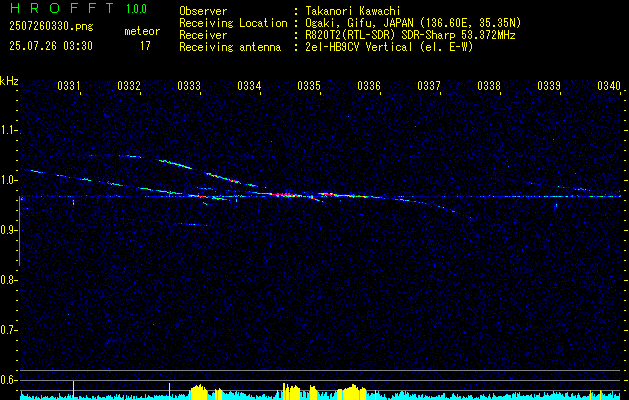Click the Observer label
This screenshot has width=629, height=400.
point(203,11)
